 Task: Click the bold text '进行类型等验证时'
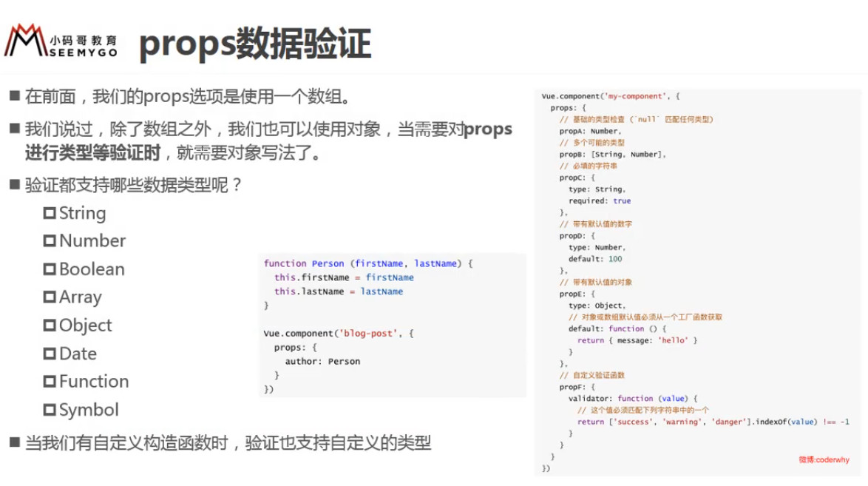point(92,152)
